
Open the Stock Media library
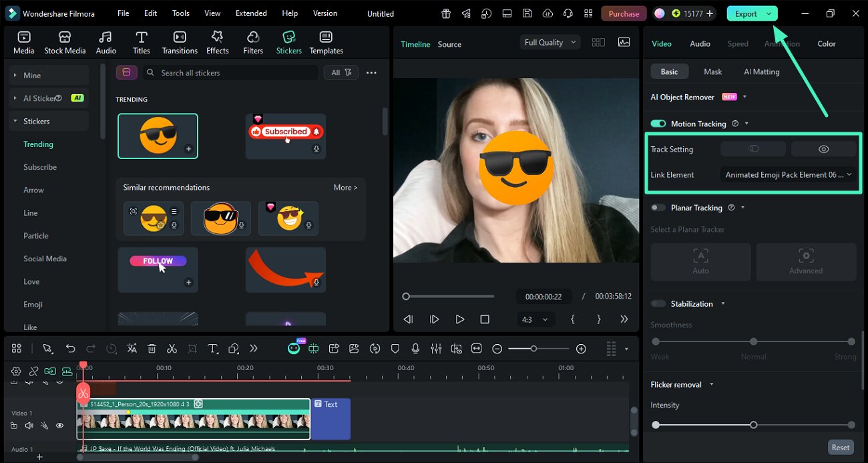click(65, 43)
